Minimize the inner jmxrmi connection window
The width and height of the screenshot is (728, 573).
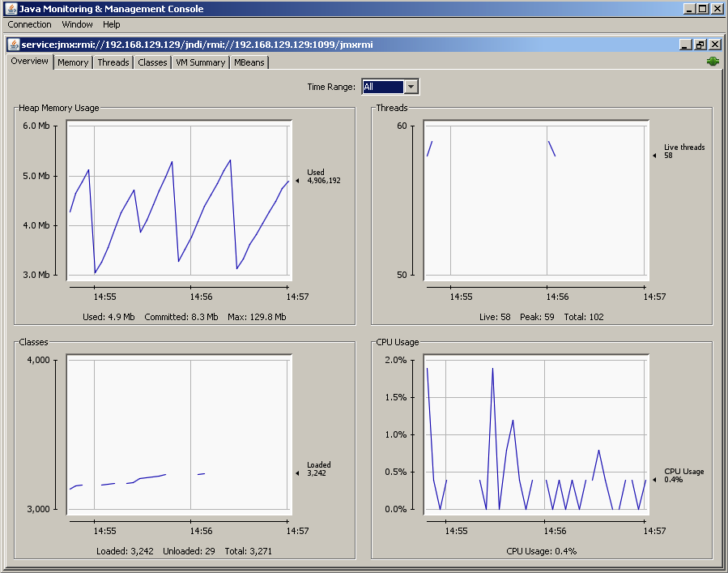click(686, 45)
